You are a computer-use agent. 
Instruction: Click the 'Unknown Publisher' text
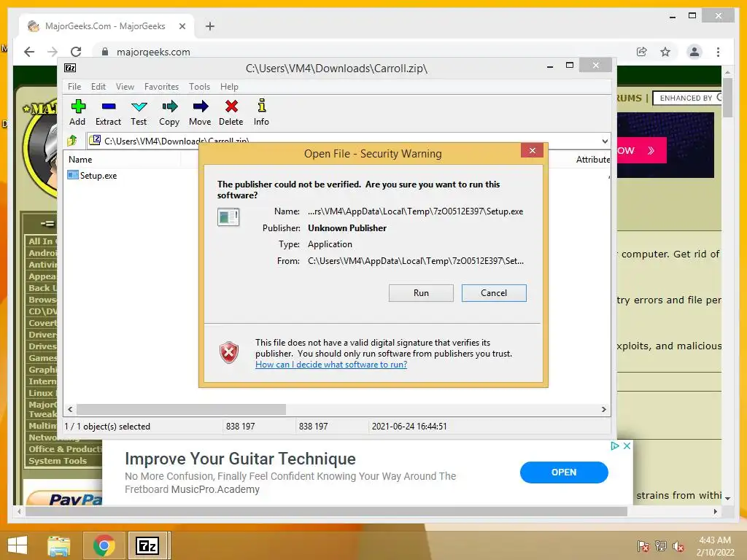click(347, 228)
